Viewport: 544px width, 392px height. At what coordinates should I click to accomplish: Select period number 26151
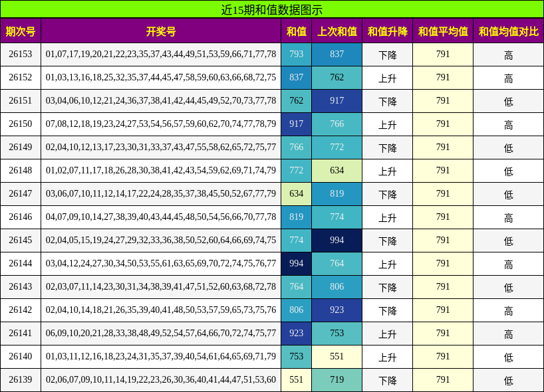[x=21, y=100]
